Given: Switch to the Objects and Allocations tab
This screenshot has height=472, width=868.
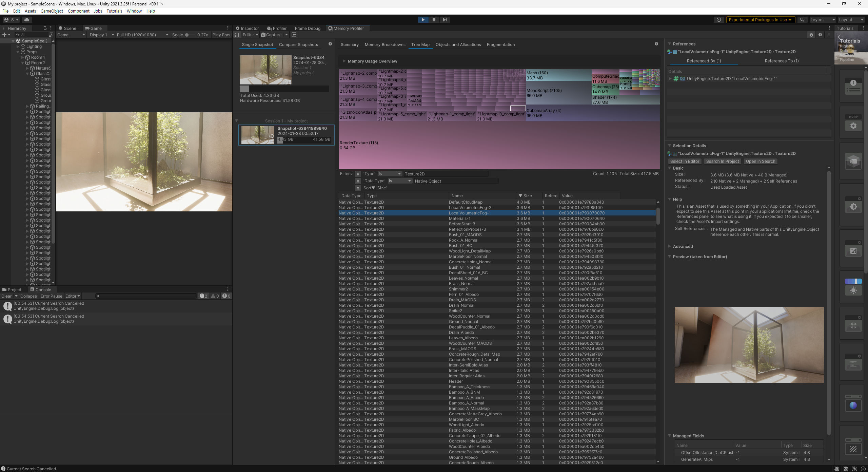Looking at the screenshot, I should 458,44.
